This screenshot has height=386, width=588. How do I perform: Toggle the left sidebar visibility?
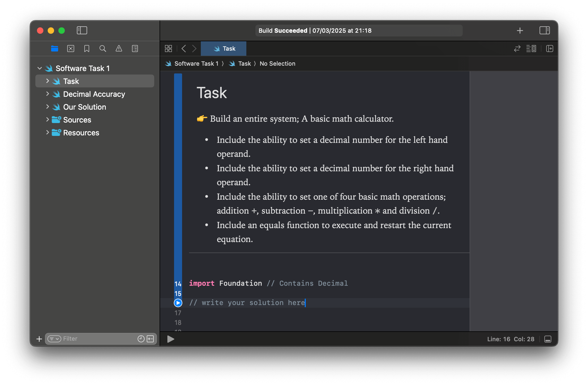tap(82, 30)
